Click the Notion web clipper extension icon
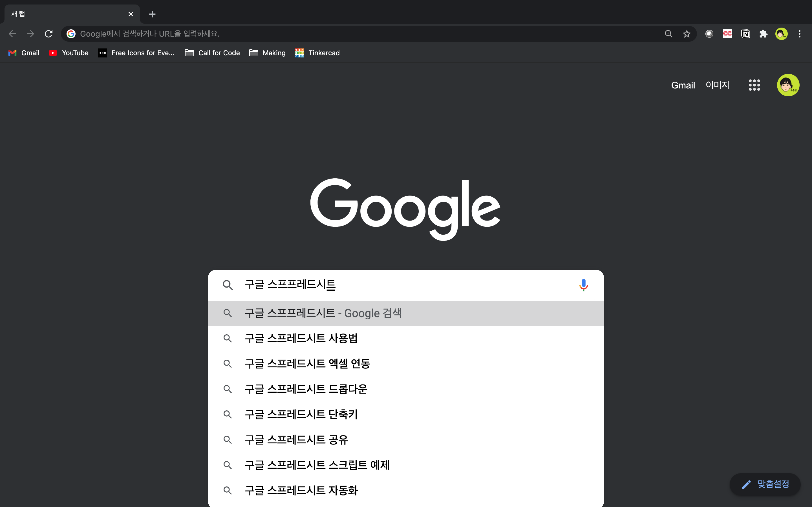This screenshot has height=507, width=812. (x=745, y=34)
